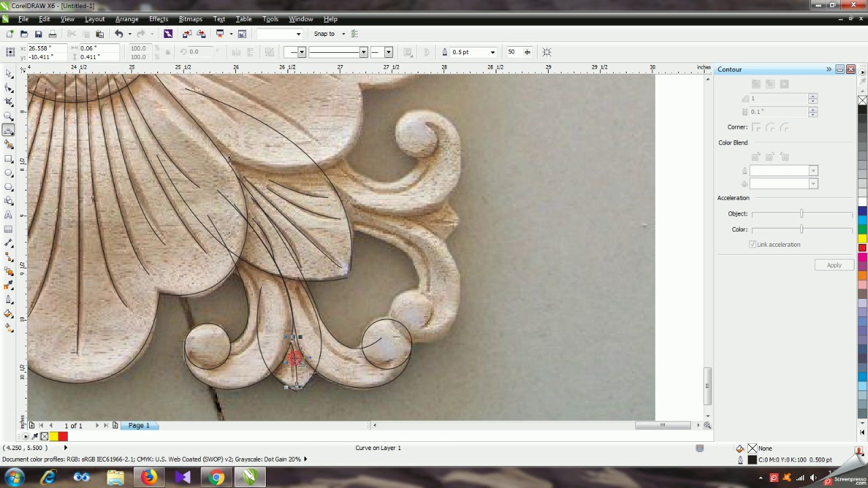The height and width of the screenshot is (488, 868).
Task: Open Firefox from taskbar
Action: pyautogui.click(x=149, y=478)
